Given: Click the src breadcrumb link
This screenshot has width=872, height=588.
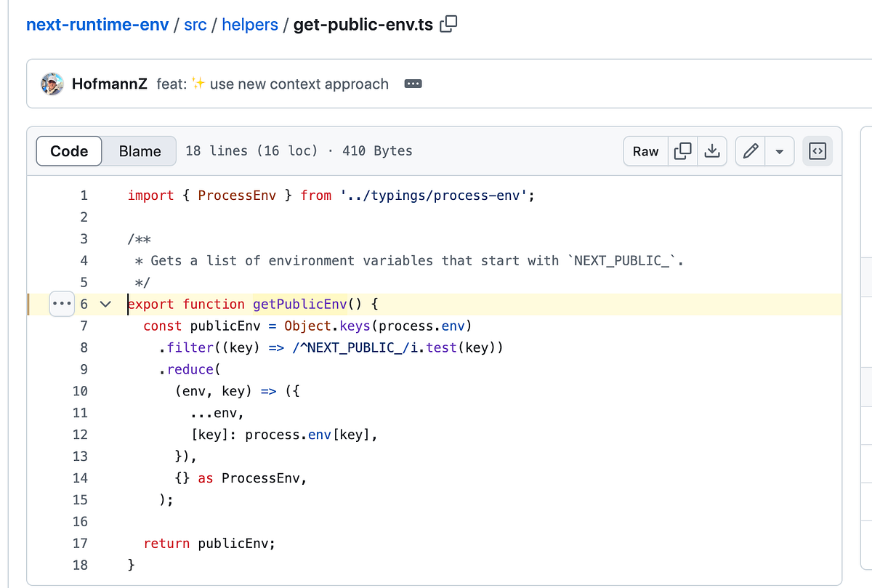Looking at the screenshot, I should coord(195,24).
